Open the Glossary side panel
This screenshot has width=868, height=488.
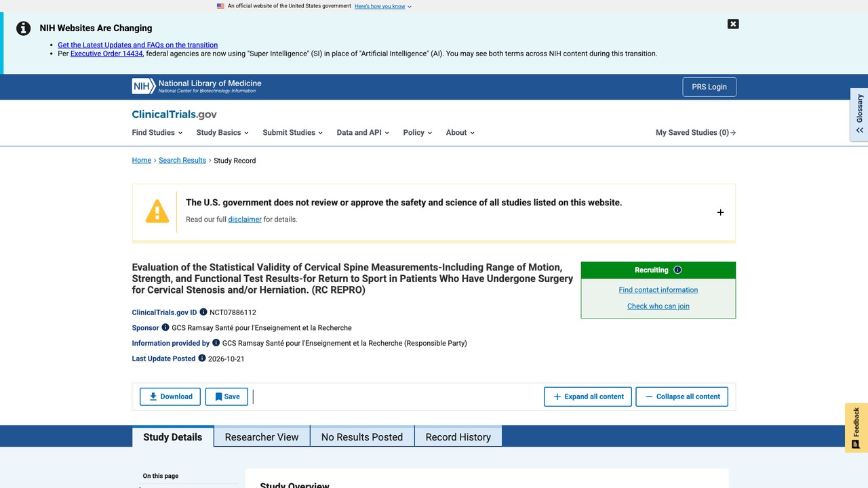pos(859,114)
